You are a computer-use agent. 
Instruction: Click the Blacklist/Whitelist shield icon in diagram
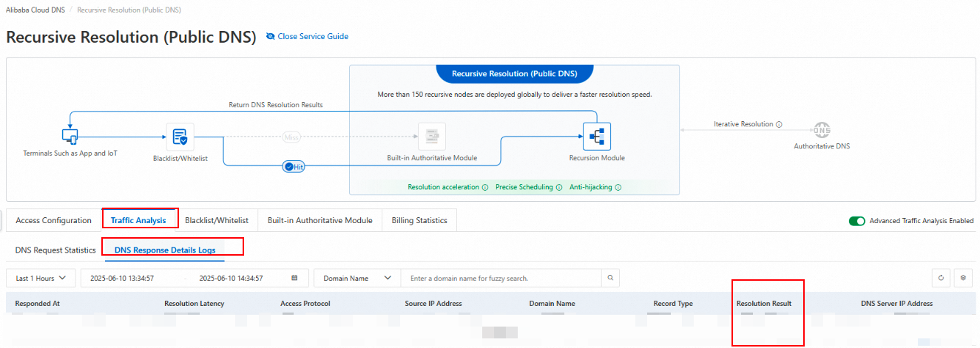(x=180, y=137)
